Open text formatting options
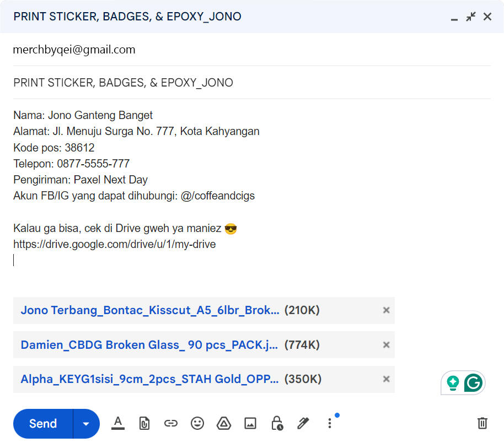504x448 pixels. coord(117,423)
